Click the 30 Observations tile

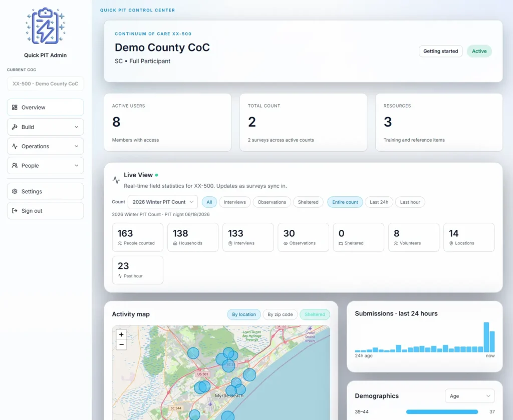(303, 237)
